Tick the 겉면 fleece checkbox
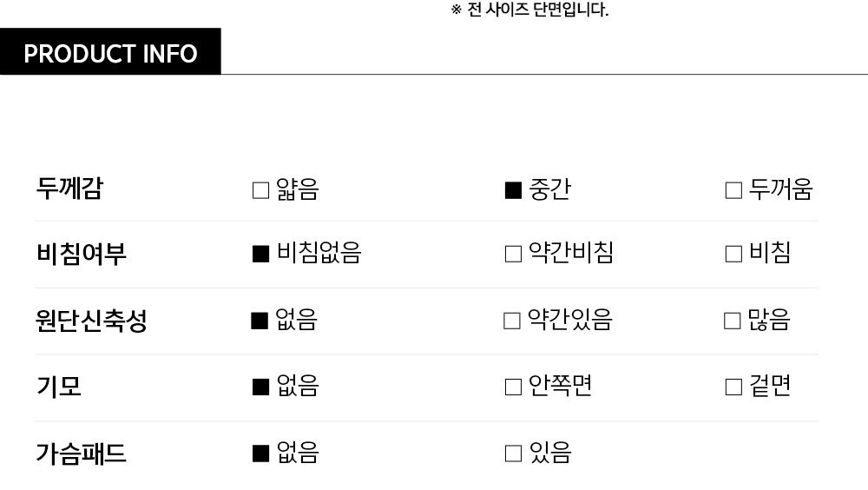The image size is (868, 490). (733, 387)
